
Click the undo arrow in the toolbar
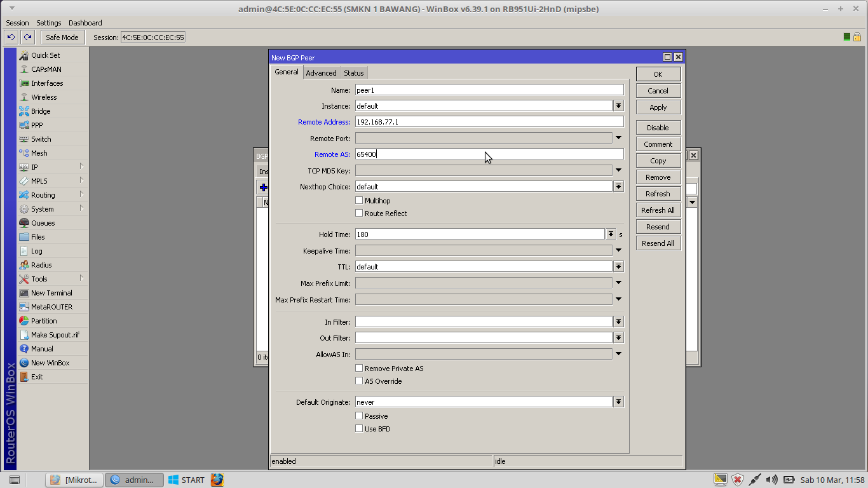coord(10,37)
